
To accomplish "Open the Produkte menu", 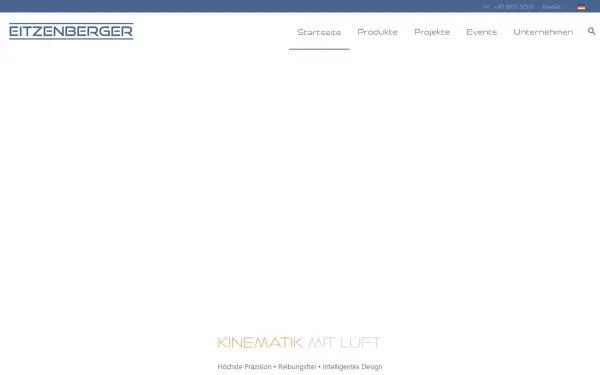I will 377,32.
